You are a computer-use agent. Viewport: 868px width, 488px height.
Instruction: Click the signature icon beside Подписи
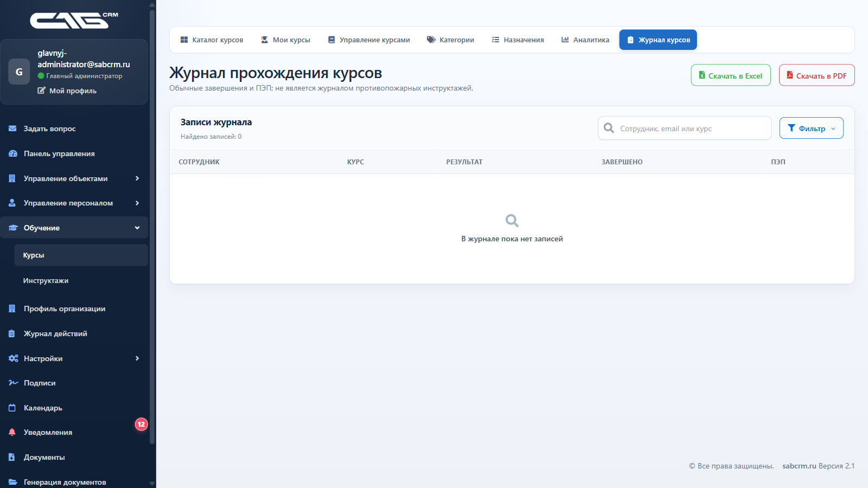pyautogui.click(x=13, y=383)
